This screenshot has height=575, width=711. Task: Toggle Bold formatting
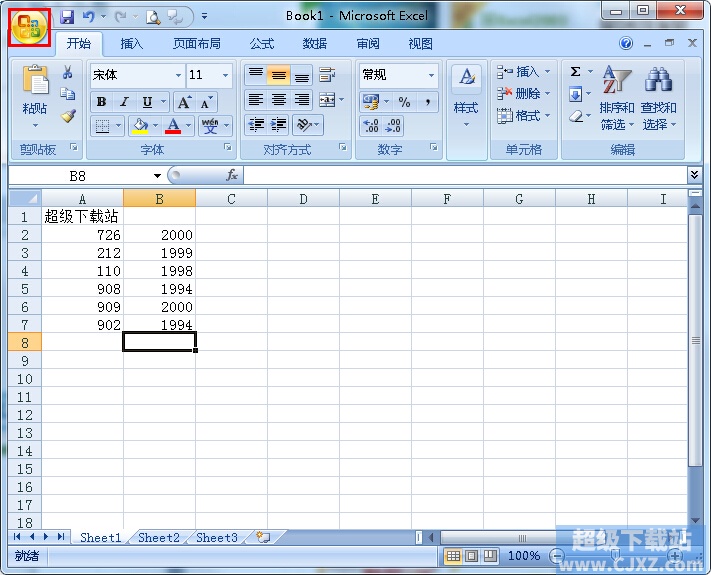(x=101, y=102)
